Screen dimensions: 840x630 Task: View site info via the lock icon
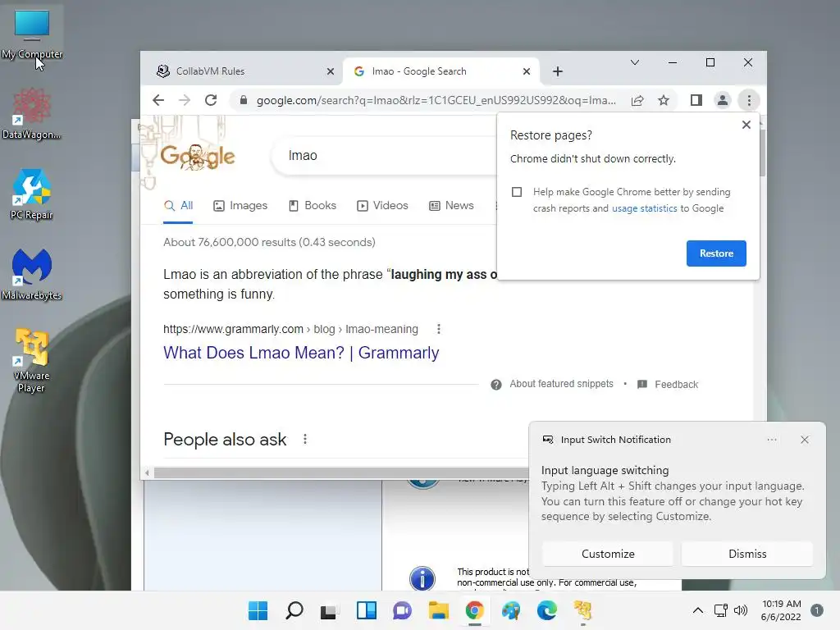tap(243, 100)
